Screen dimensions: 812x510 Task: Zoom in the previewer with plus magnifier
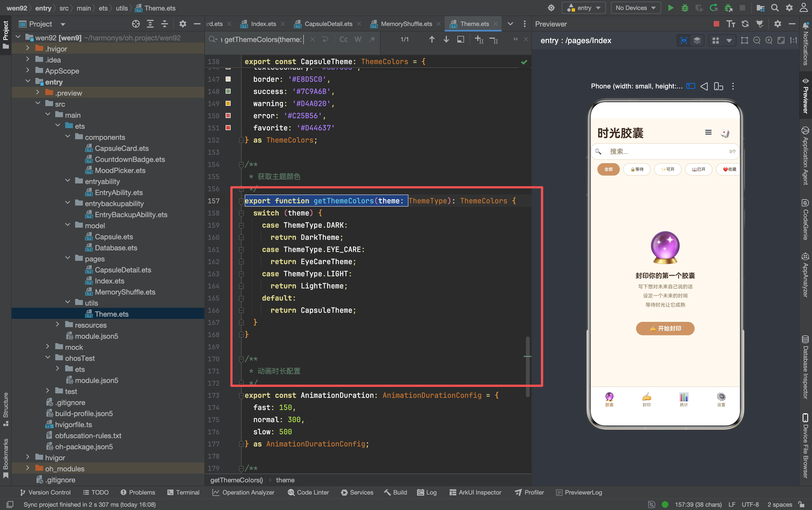tap(769, 41)
